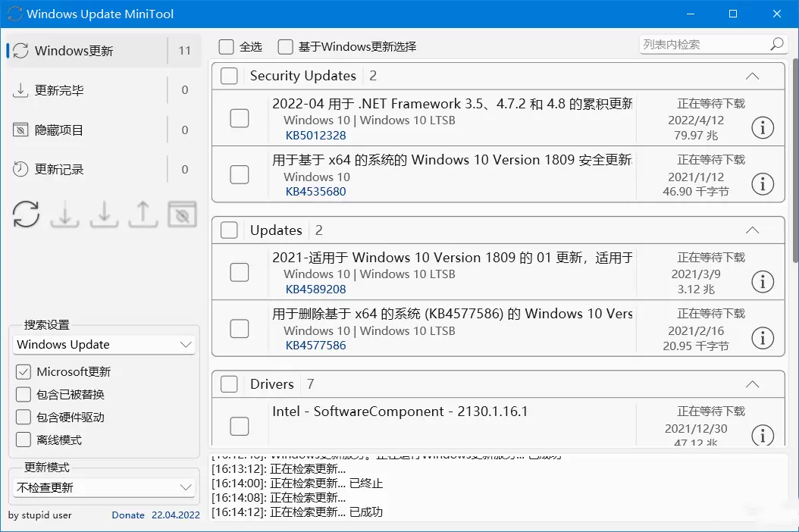Open the 更新完毕 installed updates tab
This screenshot has height=532, width=799.
(x=103, y=90)
